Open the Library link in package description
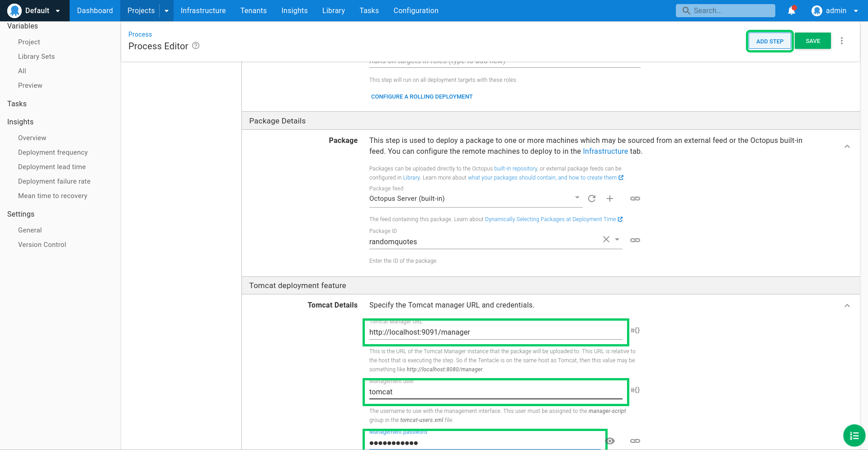Image resolution: width=868 pixels, height=450 pixels. tap(411, 178)
